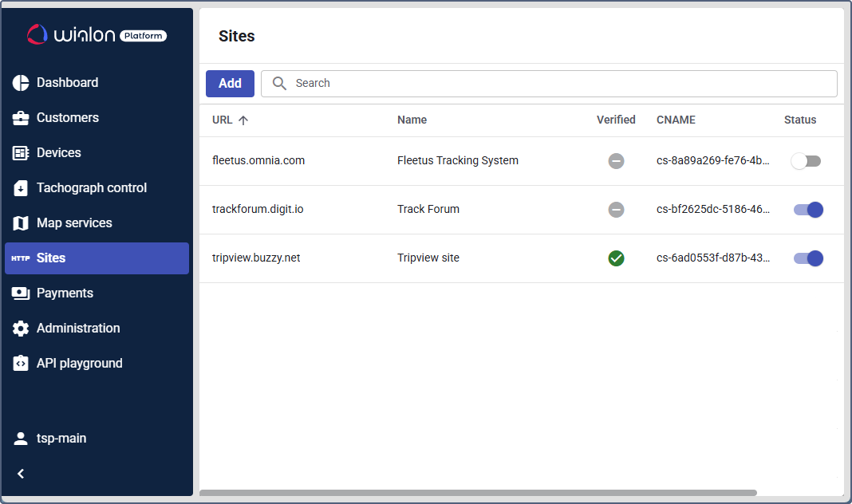Click the Devices icon in sidebar
The width and height of the screenshot is (852, 504).
[21, 153]
